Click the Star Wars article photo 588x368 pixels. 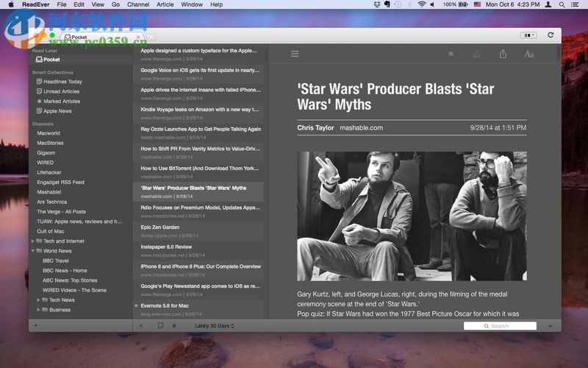click(x=412, y=216)
